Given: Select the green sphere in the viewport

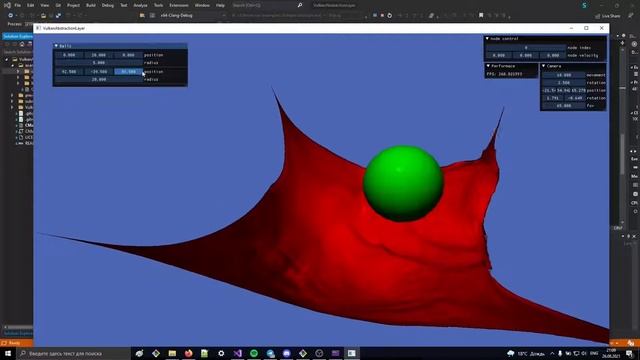Looking at the screenshot, I should 403,183.
